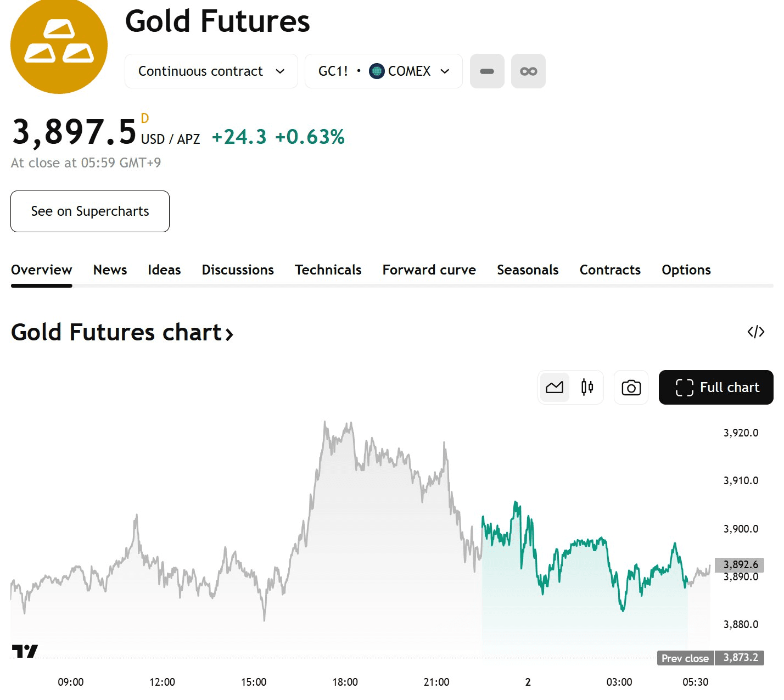Image resolution: width=784 pixels, height=700 pixels.
Task: Switch to area chart view icon
Action: [555, 388]
